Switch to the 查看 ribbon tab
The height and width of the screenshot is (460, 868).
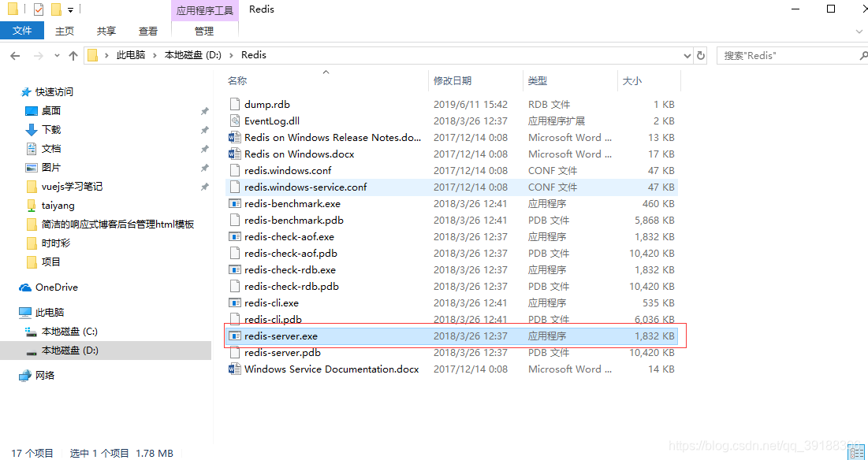[x=147, y=32]
